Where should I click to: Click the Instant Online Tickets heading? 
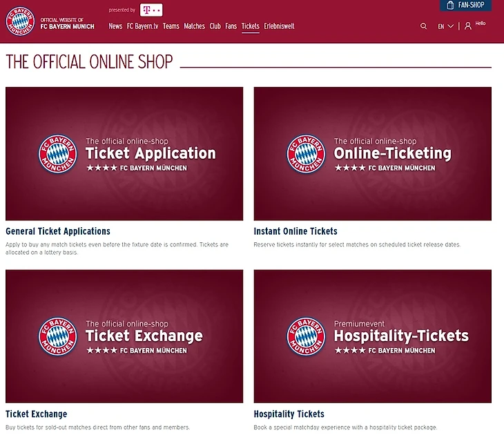click(x=295, y=231)
